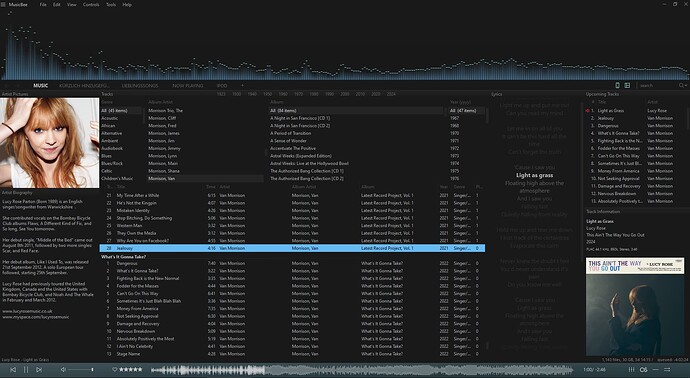Click the remaining time display 1:00/ -2:46
This screenshot has height=378, width=690.
pos(594,370)
